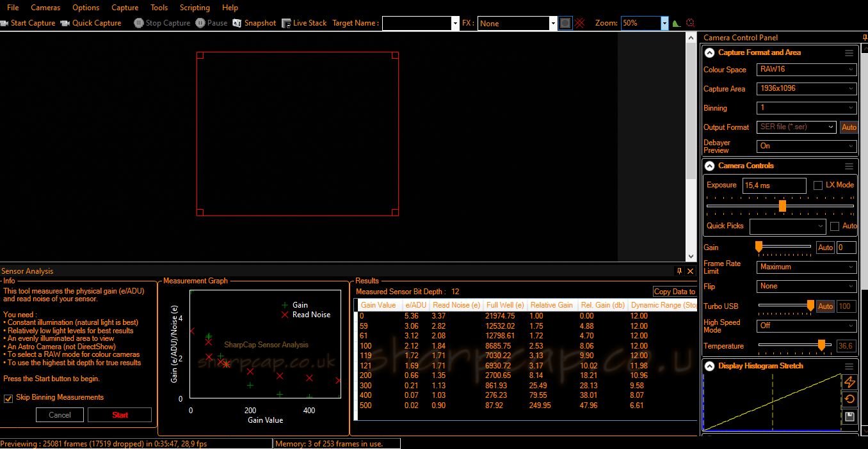Hit the Stop Capture toolbar button
Image resolution: width=868 pixels, height=449 pixels.
tap(163, 23)
